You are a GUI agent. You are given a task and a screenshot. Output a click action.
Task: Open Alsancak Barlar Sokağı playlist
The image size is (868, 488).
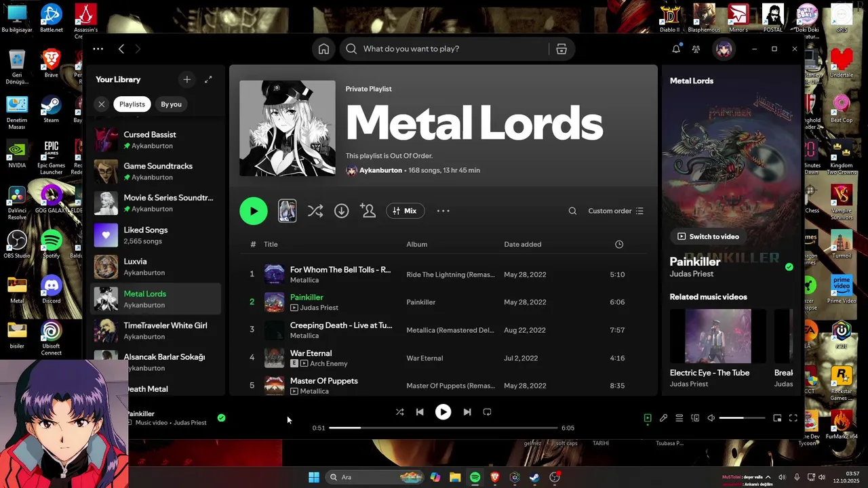(x=155, y=362)
